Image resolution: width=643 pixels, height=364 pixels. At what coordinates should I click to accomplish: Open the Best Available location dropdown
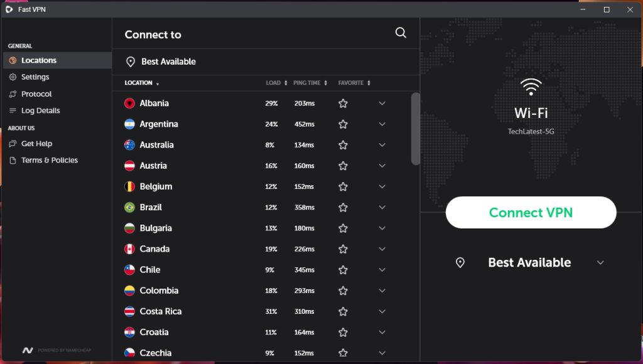pos(600,263)
